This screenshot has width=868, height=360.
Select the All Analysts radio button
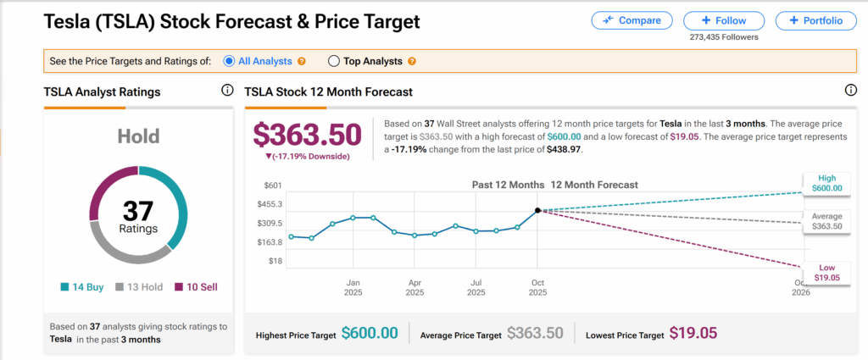[x=229, y=61]
